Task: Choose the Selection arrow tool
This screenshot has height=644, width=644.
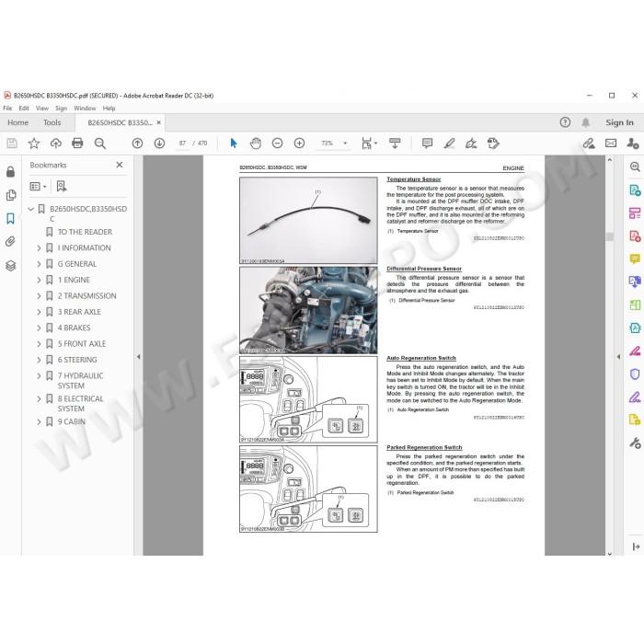Action: (234, 143)
